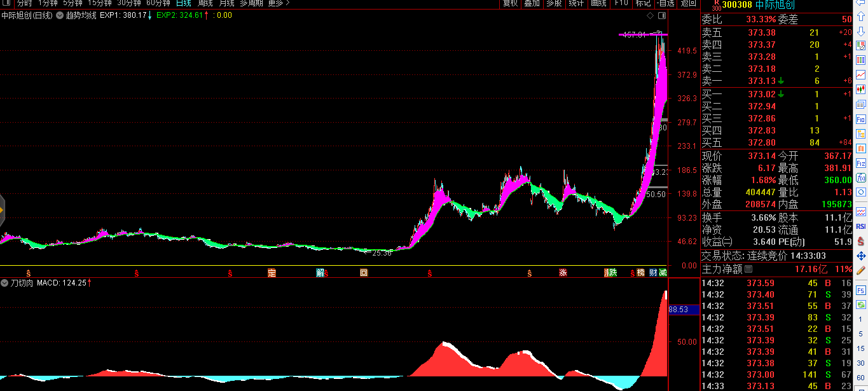Select the 60 period sidebar shortcut
The height and width of the screenshot is (391, 868).
pos(860,378)
